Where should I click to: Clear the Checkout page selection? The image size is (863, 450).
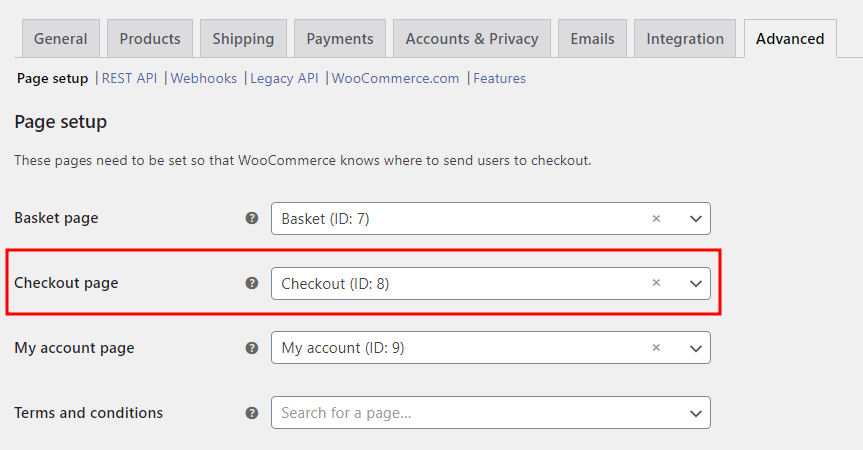[x=656, y=283]
